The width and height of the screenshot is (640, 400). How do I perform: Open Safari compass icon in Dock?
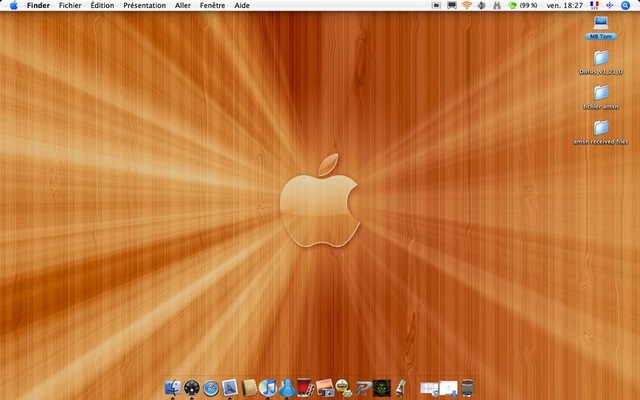tap(211, 388)
